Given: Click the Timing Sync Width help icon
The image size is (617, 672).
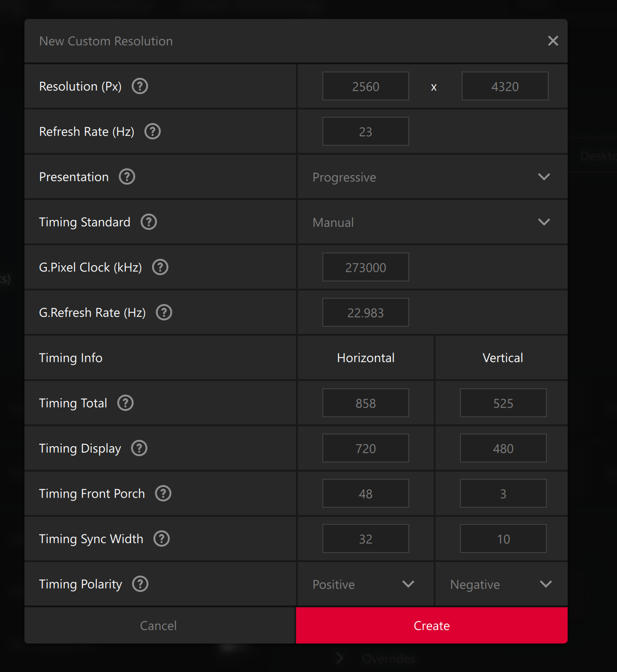Looking at the screenshot, I should tap(162, 539).
